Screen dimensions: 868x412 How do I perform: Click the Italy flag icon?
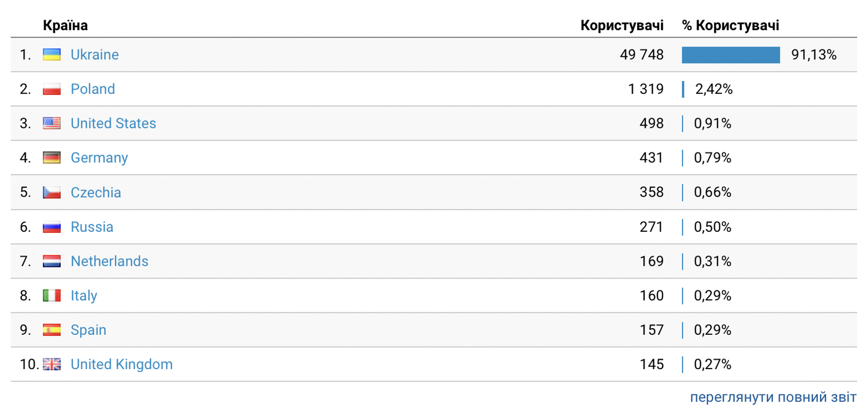pos(52,295)
